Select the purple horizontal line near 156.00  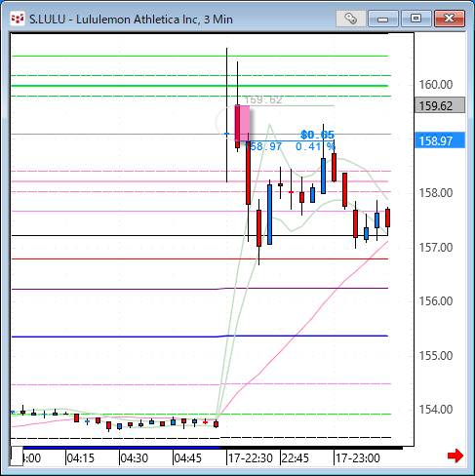click(200, 289)
